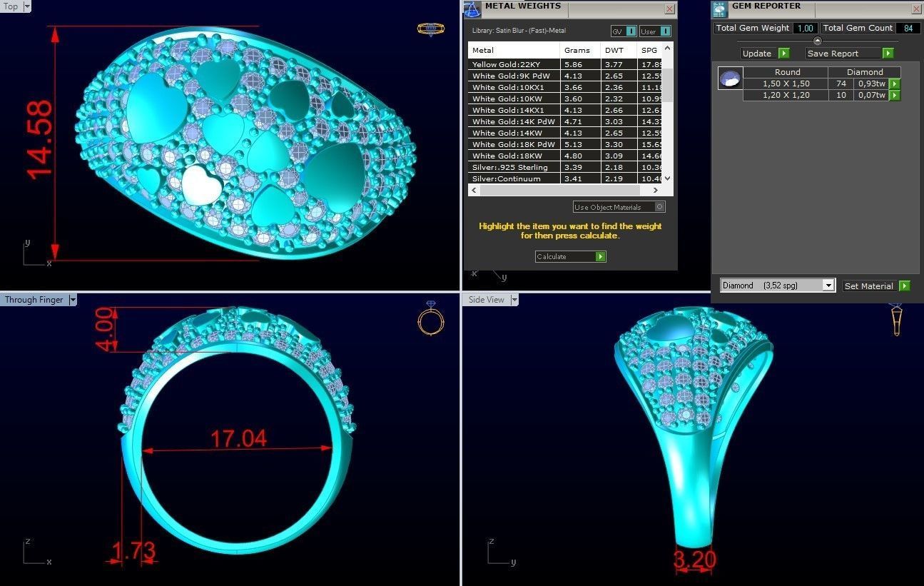Click the green arrow on Calculate
This screenshot has height=586, width=924.
tap(600, 256)
